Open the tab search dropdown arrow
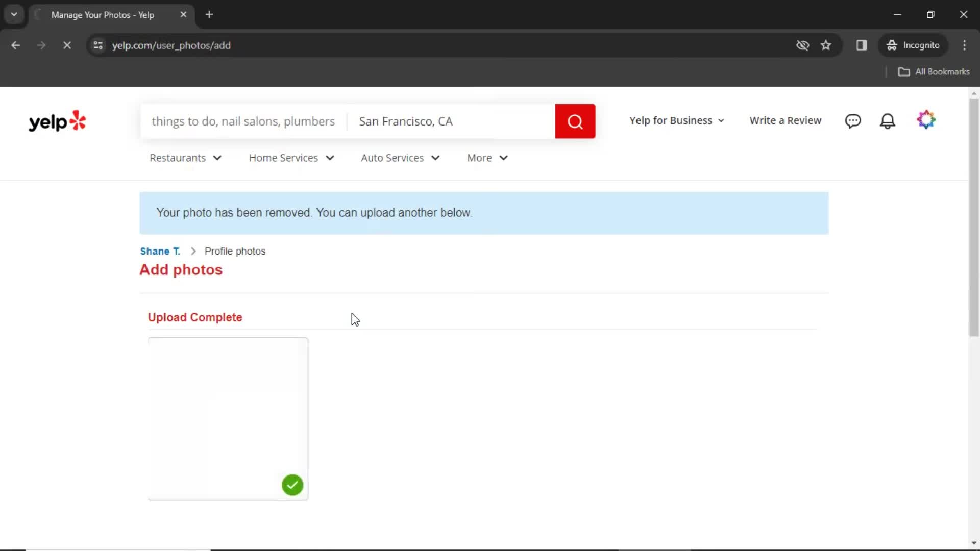 click(x=14, y=14)
